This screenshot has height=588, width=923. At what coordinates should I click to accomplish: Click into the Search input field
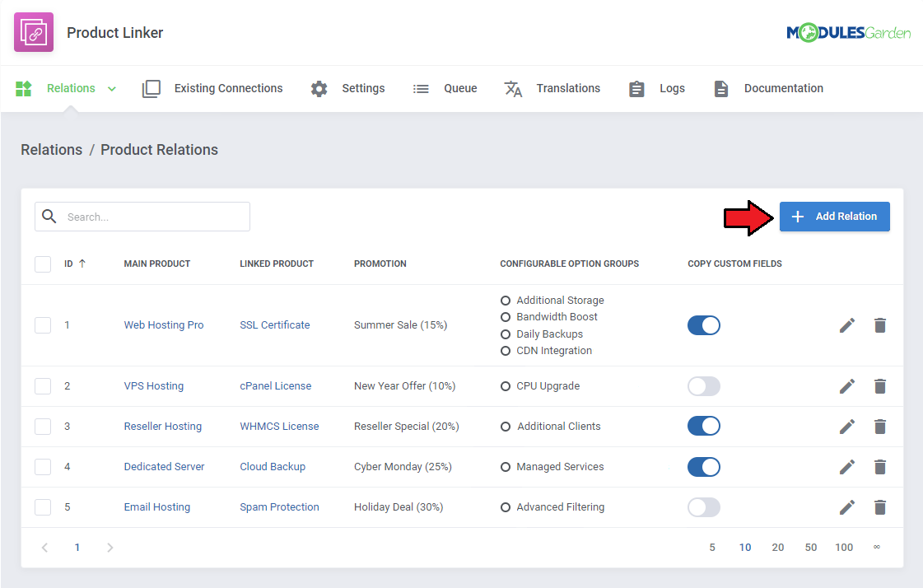coord(152,217)
